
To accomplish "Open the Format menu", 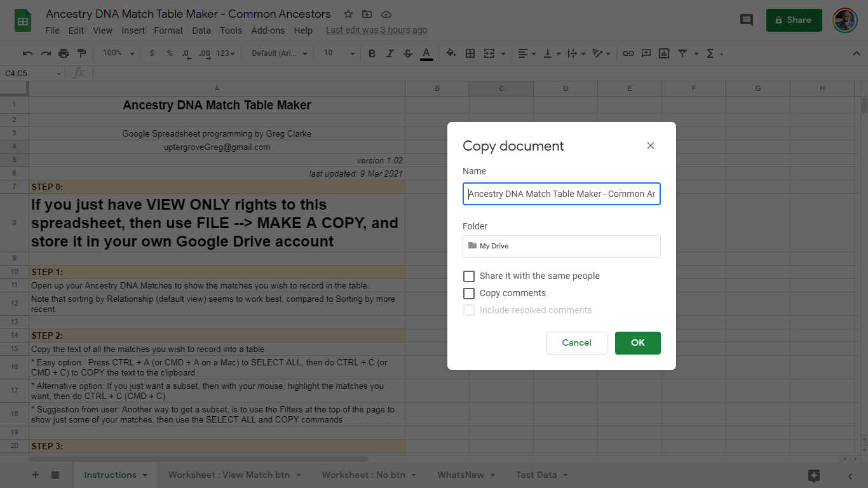I will (168, 30).
